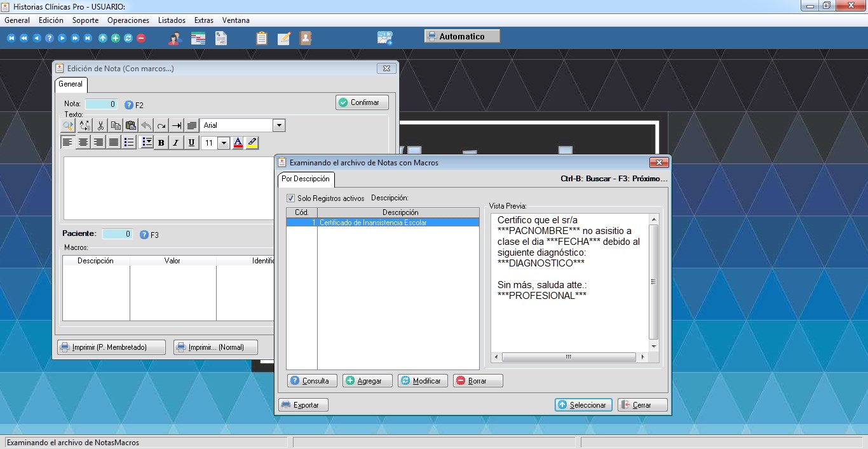Open the bullet list style dropdown
868x449 pixels.
pyautogui.click(x=146, y=143)
